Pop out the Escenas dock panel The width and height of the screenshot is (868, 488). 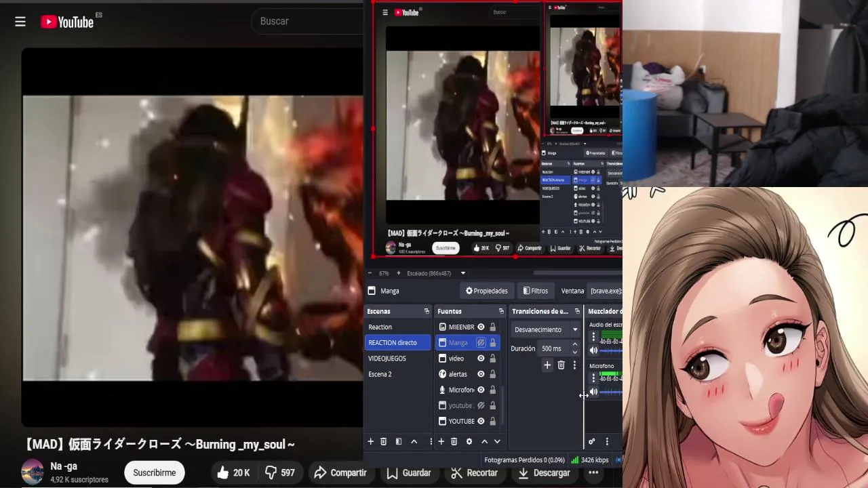pos(427,311)
